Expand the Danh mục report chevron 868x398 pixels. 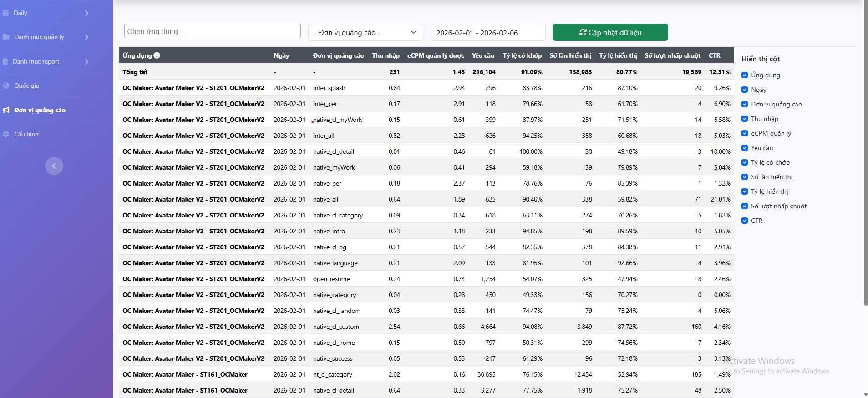86,61
